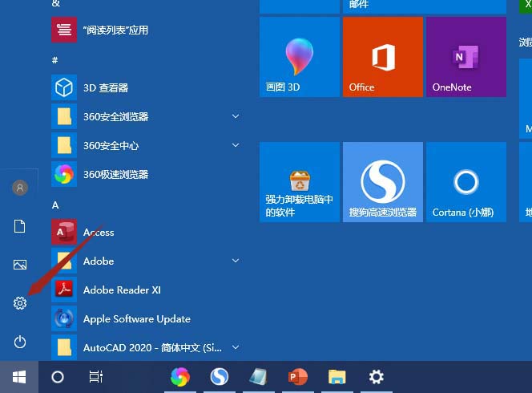Image resolution: width=532 pixels, height=393 pixels.
Task: Open the Cortana (小娜) tile
Action: [466, 182]
